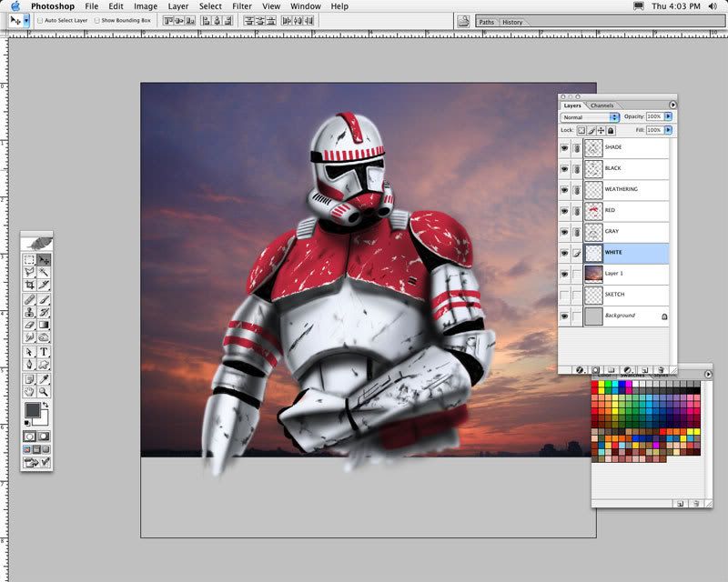728x582 pixels.
Task: Select the Custom Shape tool
Action: pyautogui.click(x=44, y=365)
